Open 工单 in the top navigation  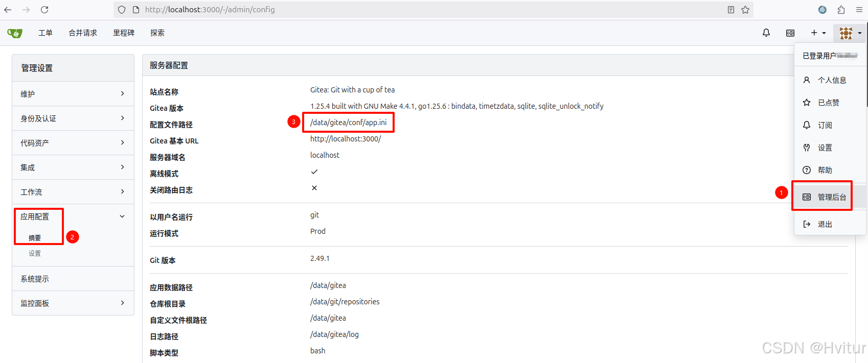point(45,33)
